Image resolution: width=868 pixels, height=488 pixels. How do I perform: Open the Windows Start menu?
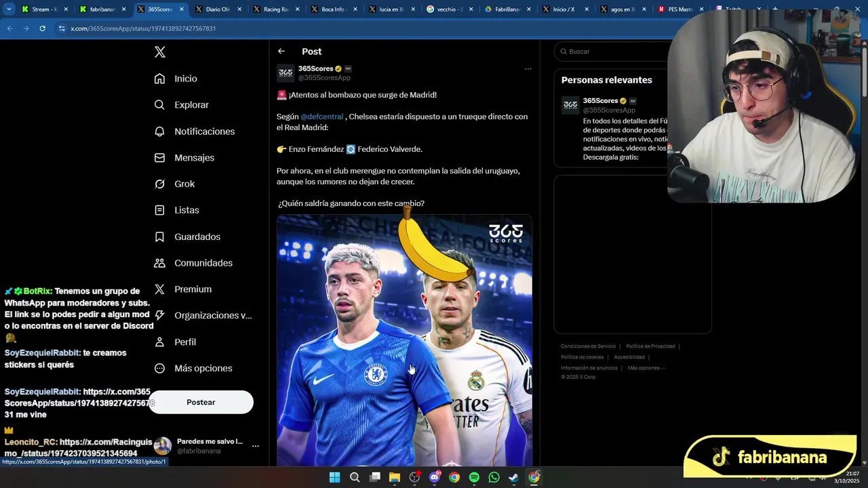tap(334, 477)
